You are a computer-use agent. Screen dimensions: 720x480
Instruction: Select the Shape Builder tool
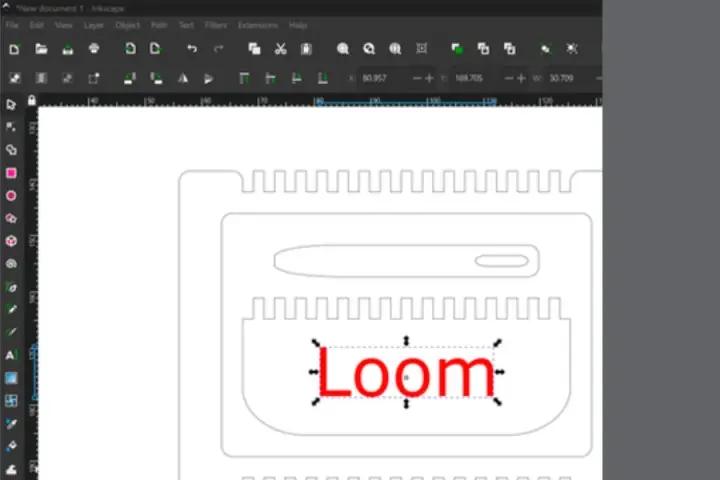pos(11,150)
